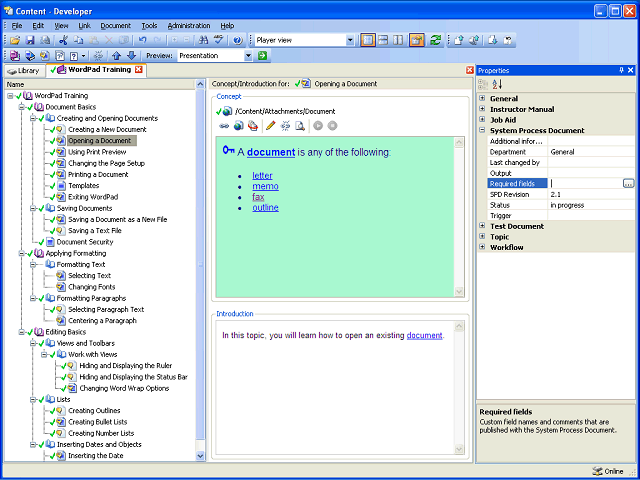Click the Required fields value input
Screen dimensions: 640x480
[585, 184]
